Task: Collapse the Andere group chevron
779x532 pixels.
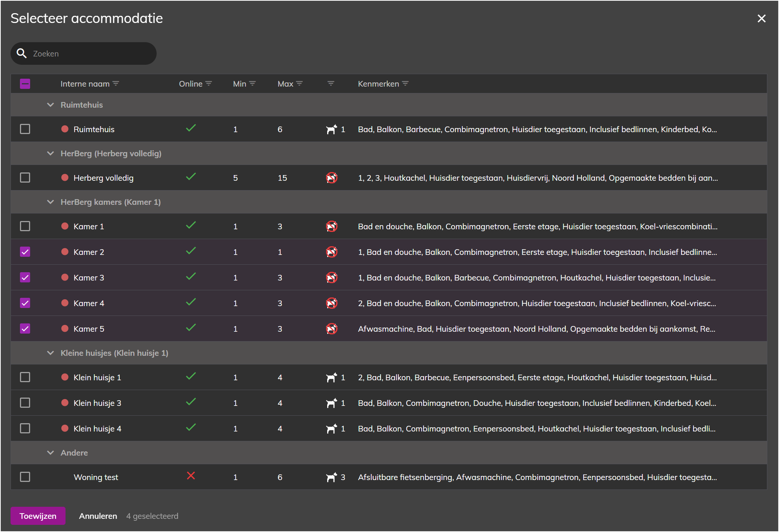Action: click(x=50, y=453)
